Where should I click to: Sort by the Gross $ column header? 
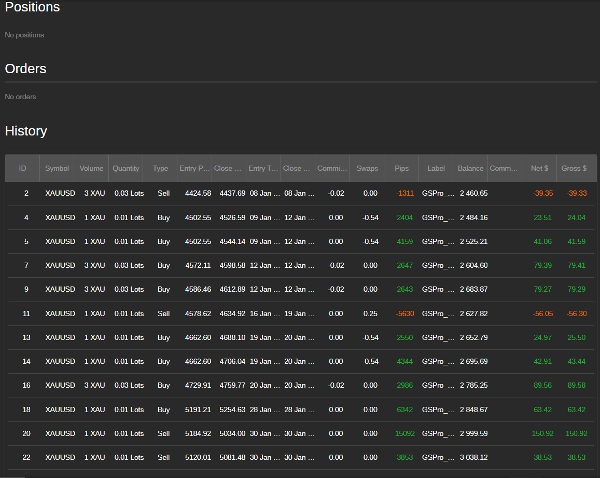[574, 168]
